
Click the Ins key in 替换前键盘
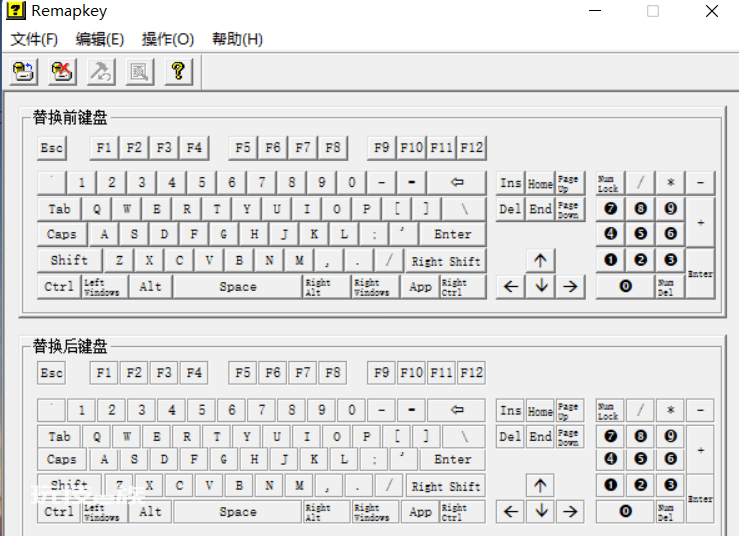click(x=511, y=183)
